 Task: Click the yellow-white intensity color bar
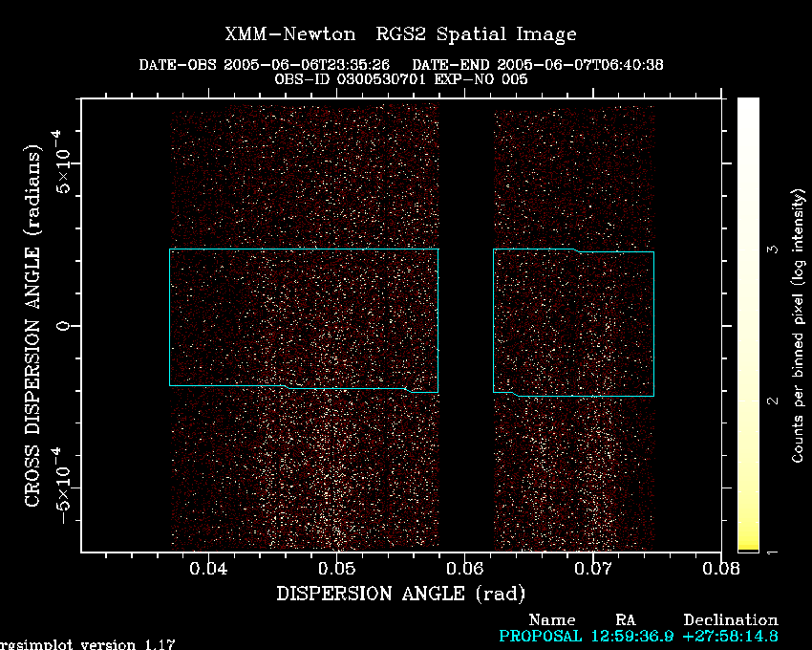coord(748,324)
